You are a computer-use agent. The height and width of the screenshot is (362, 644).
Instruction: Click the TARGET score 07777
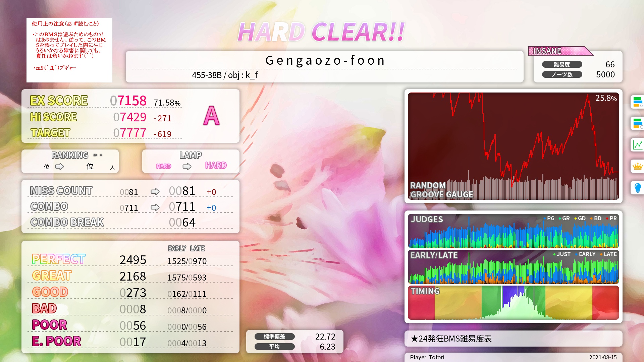click(x=129, y=133)
